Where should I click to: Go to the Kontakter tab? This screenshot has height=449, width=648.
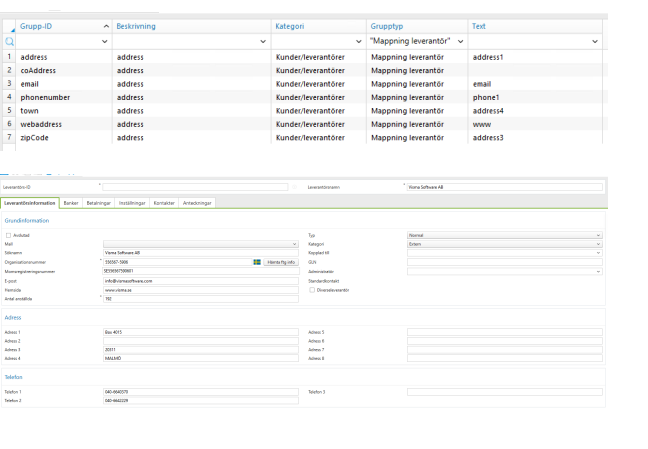(x=163, y=203)
